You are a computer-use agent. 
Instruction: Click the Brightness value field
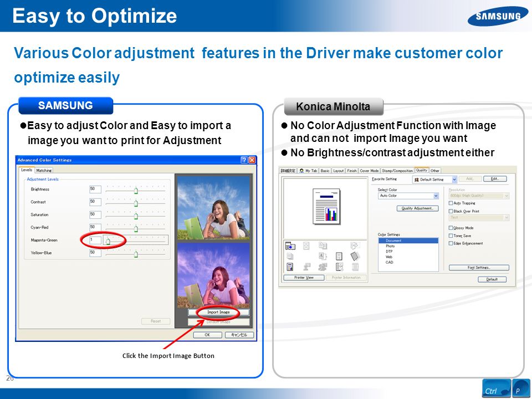click(x=95, y=189)
